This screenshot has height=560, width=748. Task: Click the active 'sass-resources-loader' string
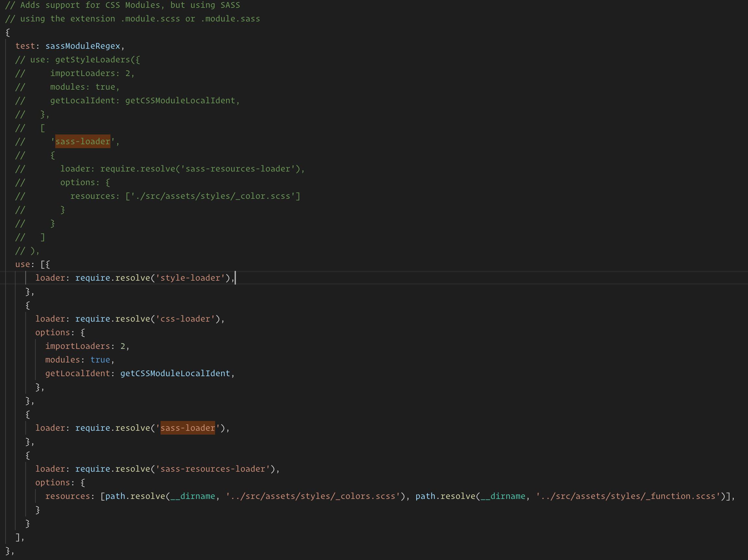point(213,469)
